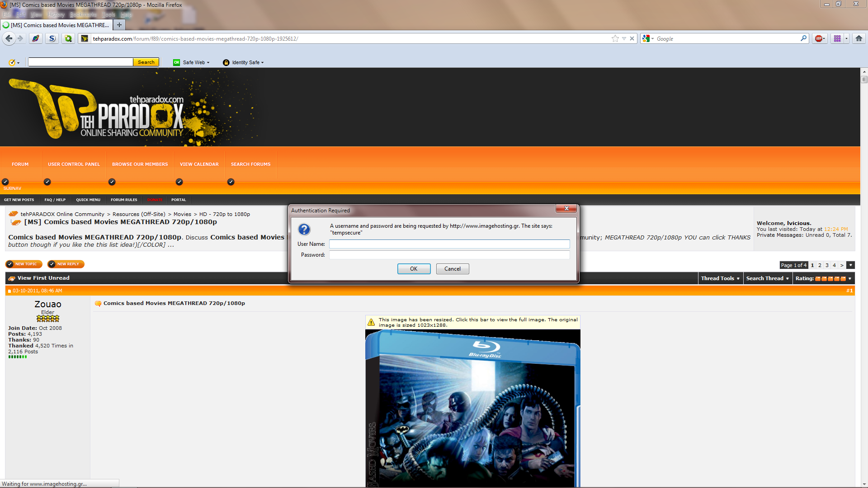Image resolution: width=868 pixels, height=488 pixels.
Task: Open BROWSE OUR MEMBERS navigation item
Action: [140, 164]
